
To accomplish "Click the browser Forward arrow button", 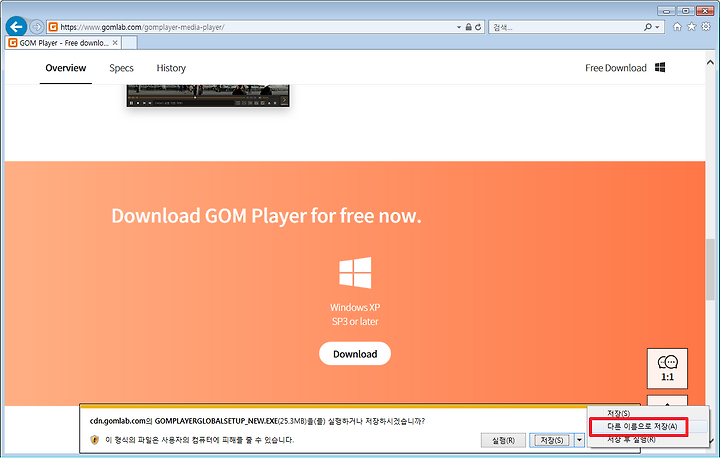I will 37,27.
